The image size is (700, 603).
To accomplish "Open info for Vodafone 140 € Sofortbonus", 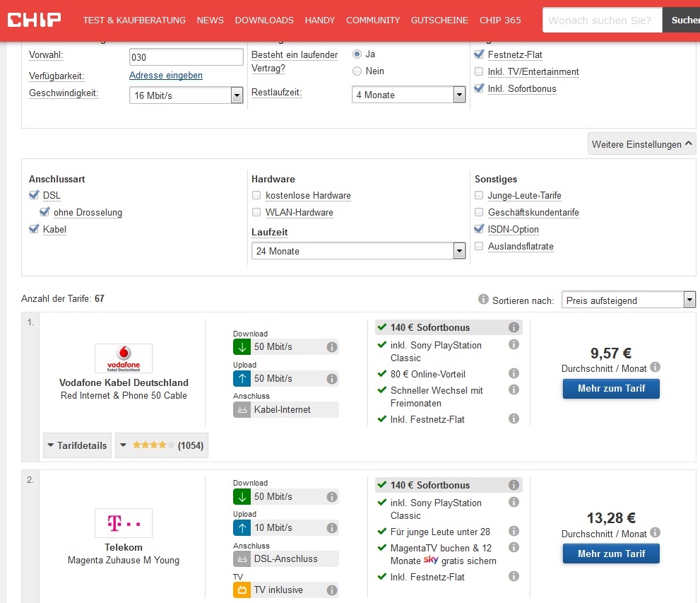I will [514, 327].
